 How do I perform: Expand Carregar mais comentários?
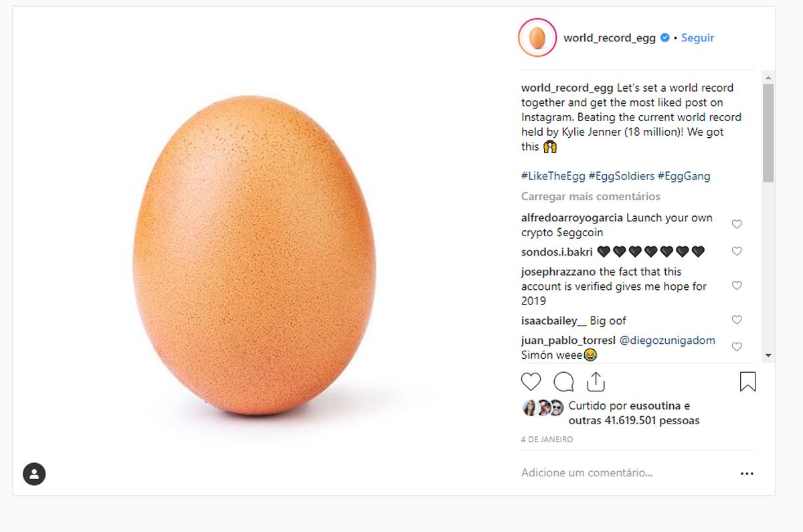tap(591, 197)
